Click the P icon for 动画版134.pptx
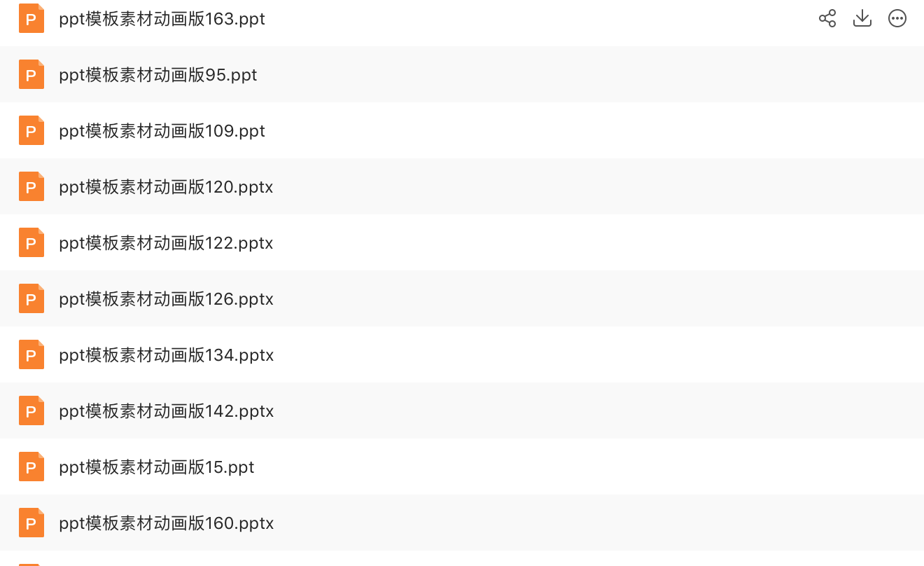Screen dimensions: 924x566 point(31,354)
